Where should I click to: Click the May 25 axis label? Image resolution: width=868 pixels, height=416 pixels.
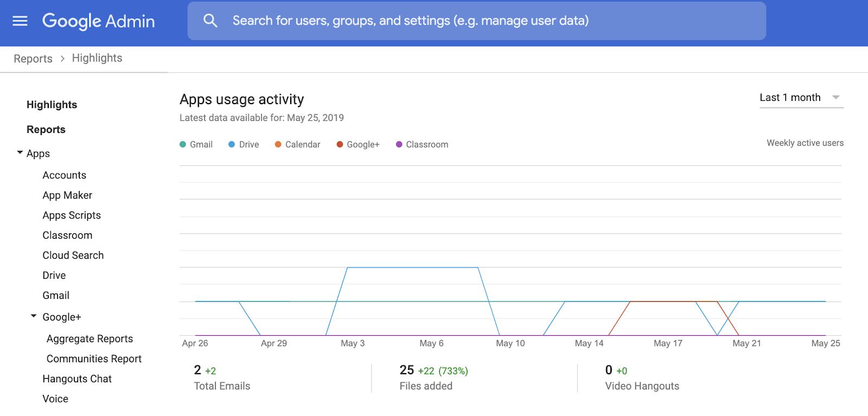click(826, 343)
